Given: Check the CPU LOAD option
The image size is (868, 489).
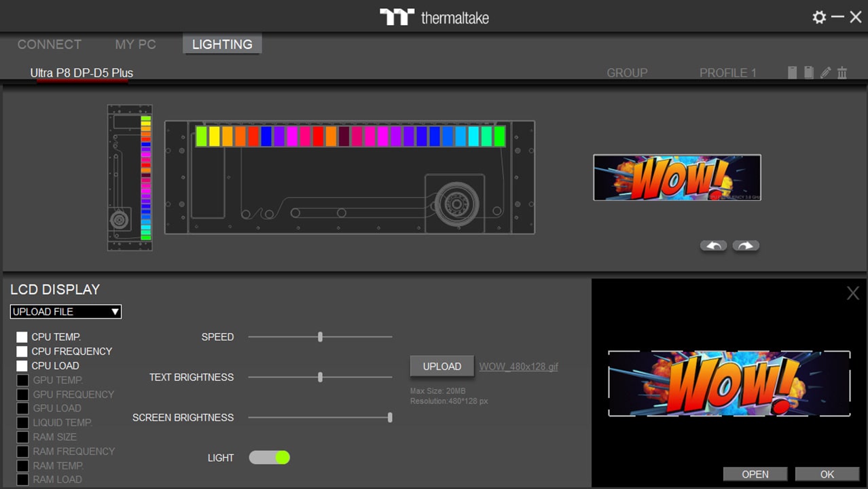Looking at the screenshot, I should (22, 365).
